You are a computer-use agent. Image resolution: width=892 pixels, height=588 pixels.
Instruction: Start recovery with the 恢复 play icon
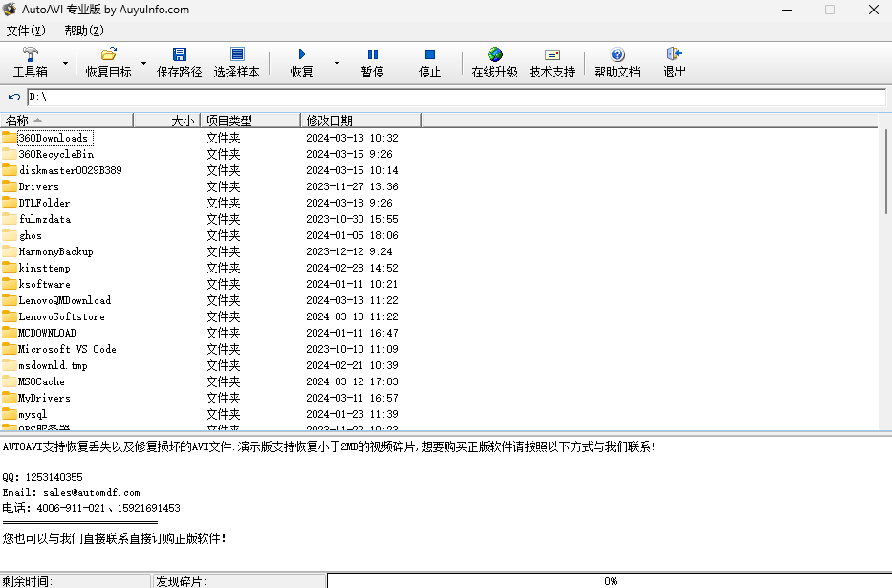tap(302, 55)
